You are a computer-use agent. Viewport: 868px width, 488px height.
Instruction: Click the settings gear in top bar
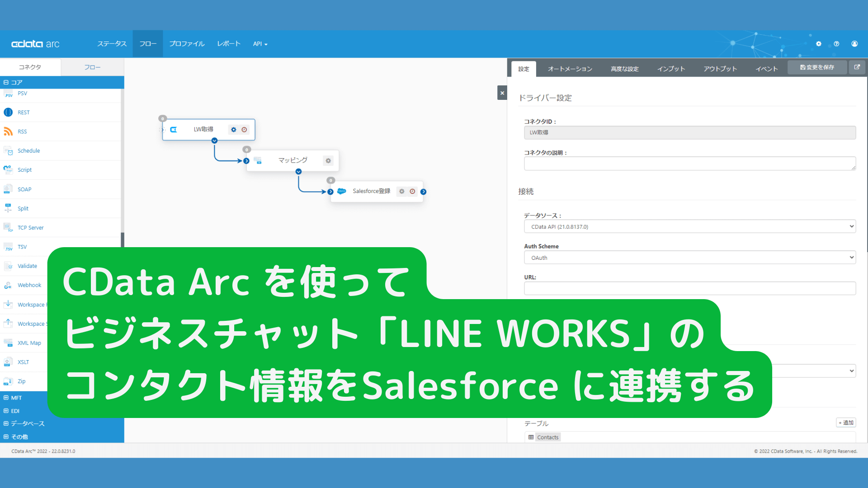pyautogui.click(x=818, y=44)
